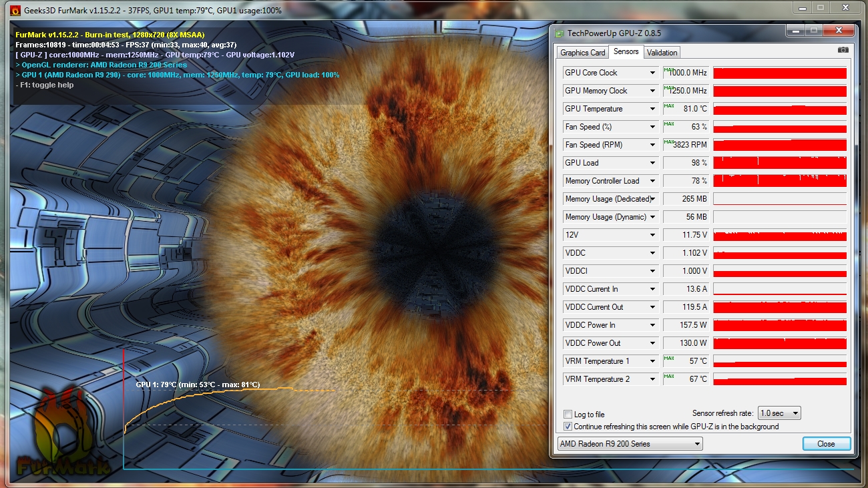Click the GPU-Z app icon in its title bar
The image size is (868, 488).
[x=559, y=33]
